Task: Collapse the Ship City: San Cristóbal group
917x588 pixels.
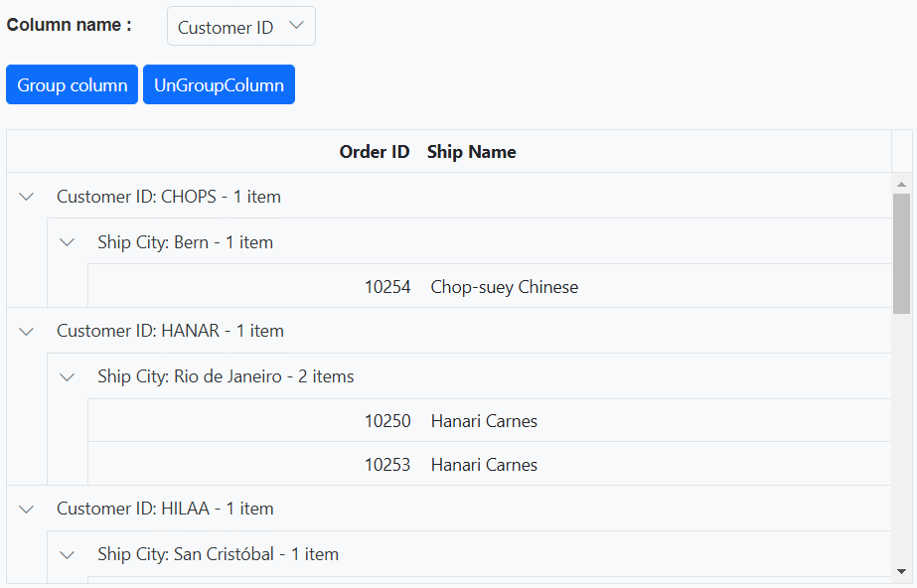Action: [x=68, y=554]
